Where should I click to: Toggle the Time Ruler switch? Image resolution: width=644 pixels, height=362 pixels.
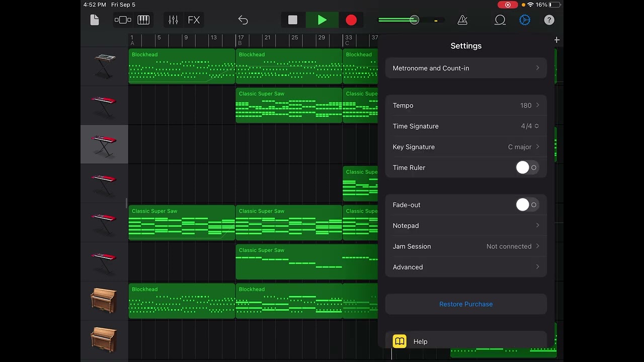pyautogui.click(x=527, y=167)
